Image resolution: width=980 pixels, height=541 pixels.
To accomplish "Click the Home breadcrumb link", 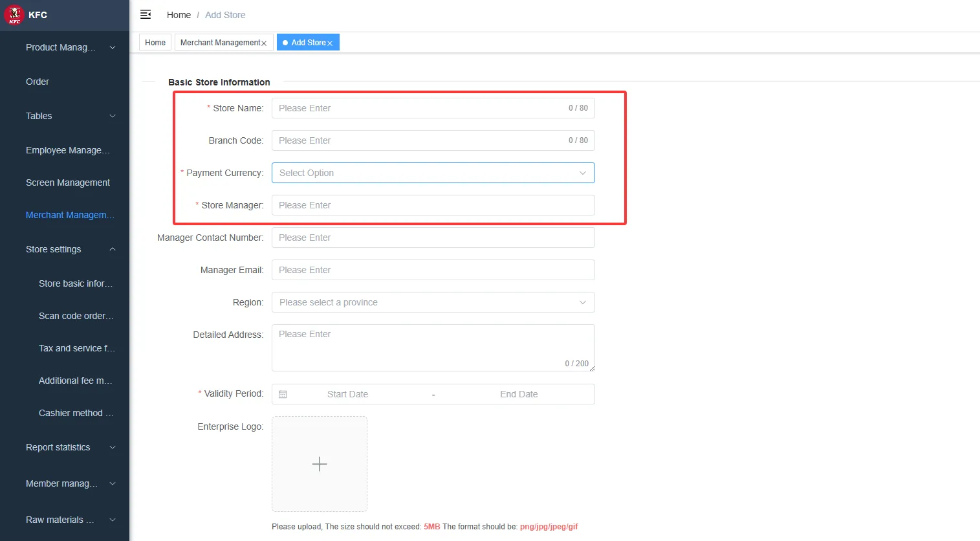I will point(179,15).
